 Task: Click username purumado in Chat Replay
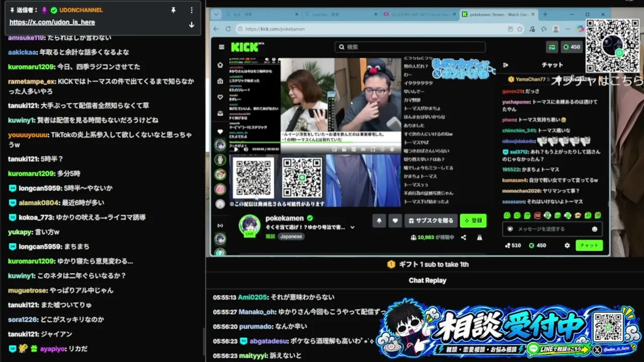coord(255,327)
